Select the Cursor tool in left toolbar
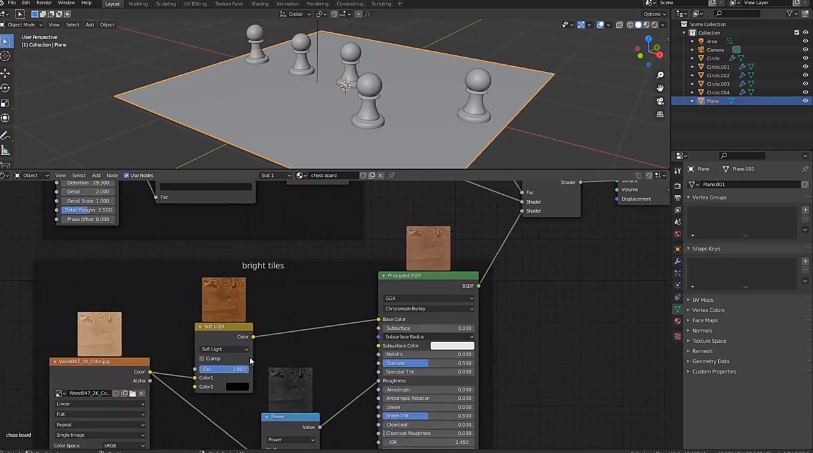This screenshot has width=813, height=453. (x=6, y=57)
